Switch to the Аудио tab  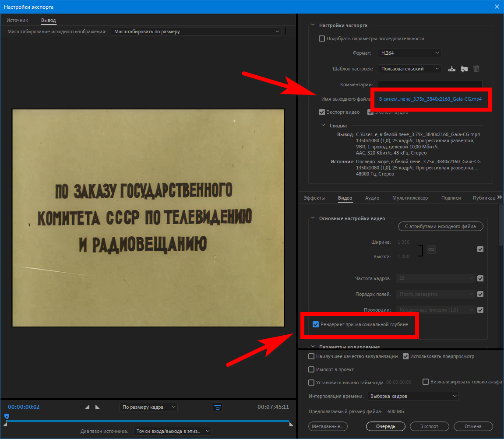coord(372,198)
